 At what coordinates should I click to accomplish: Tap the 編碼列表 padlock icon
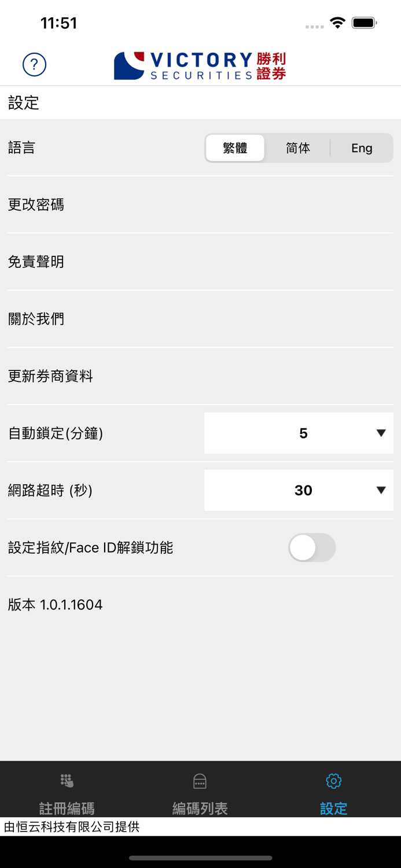pyautogui.click(x=200, y=781)
